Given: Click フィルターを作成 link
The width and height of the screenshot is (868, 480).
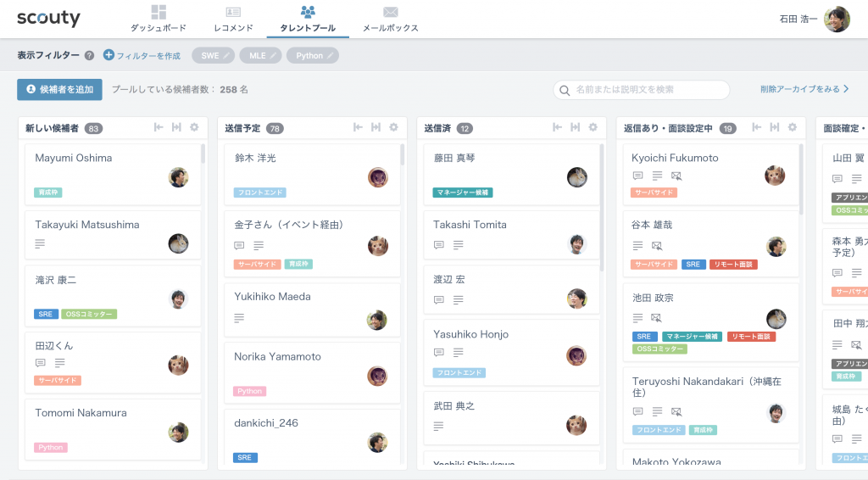Looking at the screenshot, I should [142, 55].
